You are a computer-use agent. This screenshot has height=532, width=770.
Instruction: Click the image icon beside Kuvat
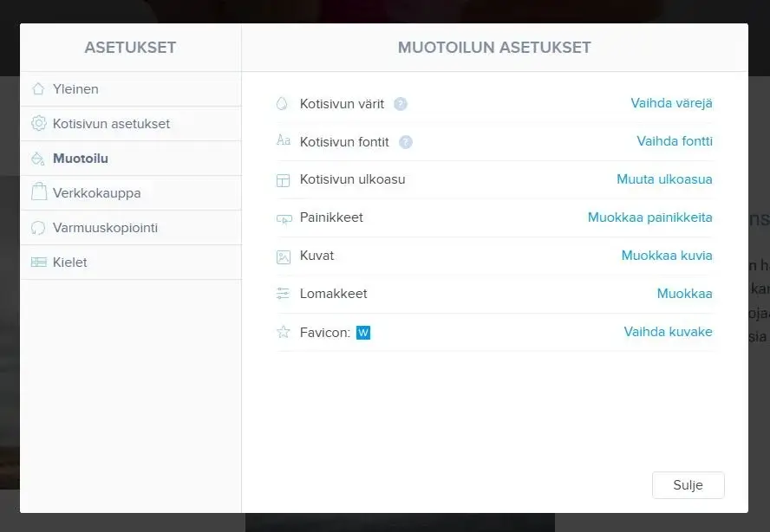tap(283, 256)
